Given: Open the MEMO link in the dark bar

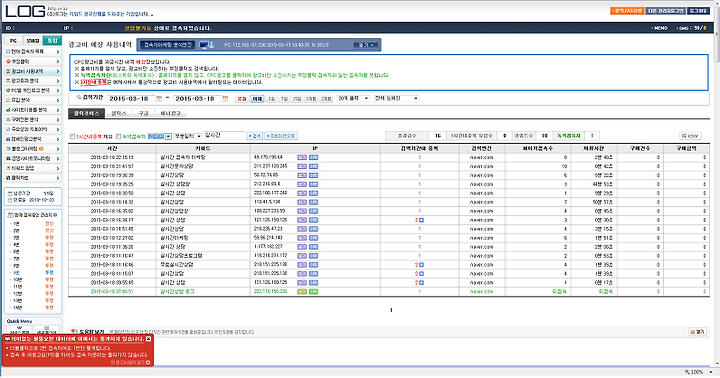Looking at the screenshot, I should tap(660, 28).
